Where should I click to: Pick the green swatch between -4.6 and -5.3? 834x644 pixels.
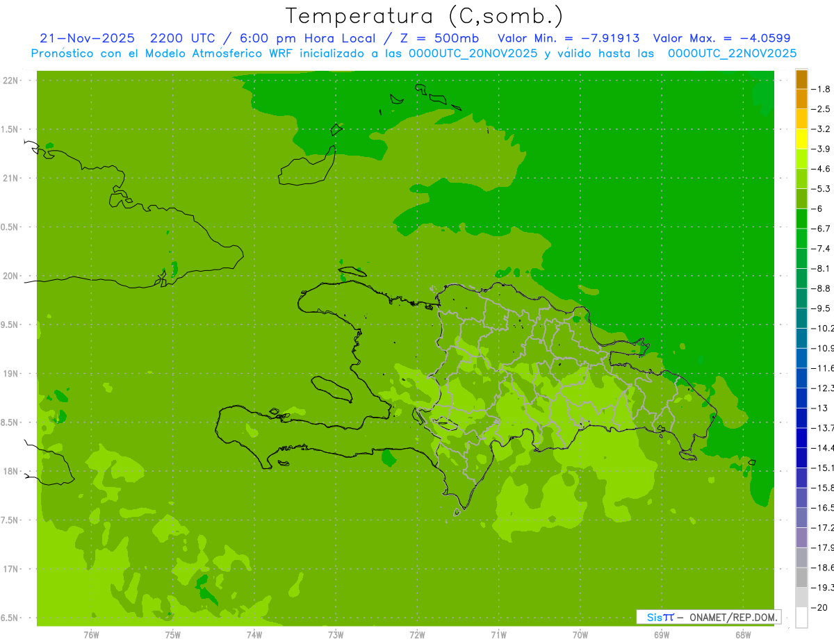pyautogui.click(x=801, y=179)
